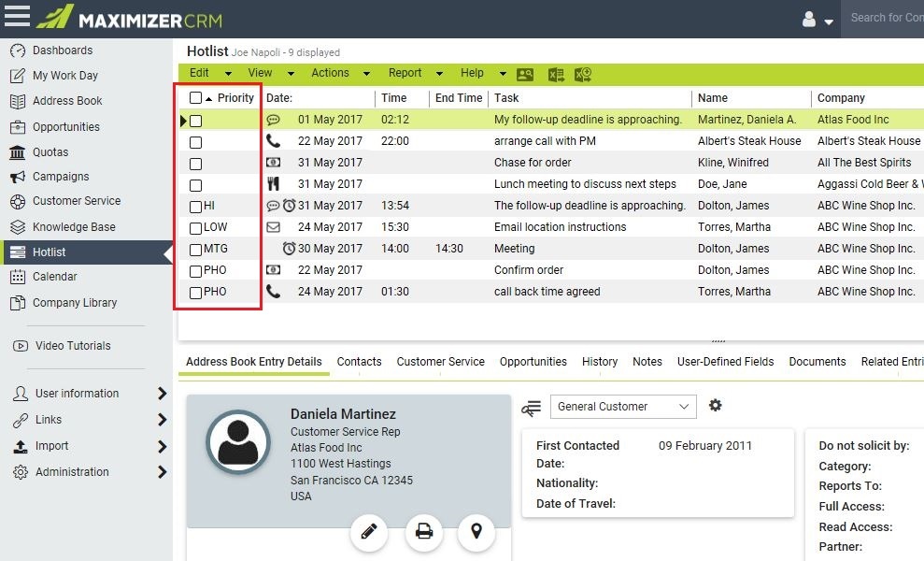Click the Customer Service lifebuoy icon
The height and width of the screenshot is (561, 924).
tap(18, 202)
